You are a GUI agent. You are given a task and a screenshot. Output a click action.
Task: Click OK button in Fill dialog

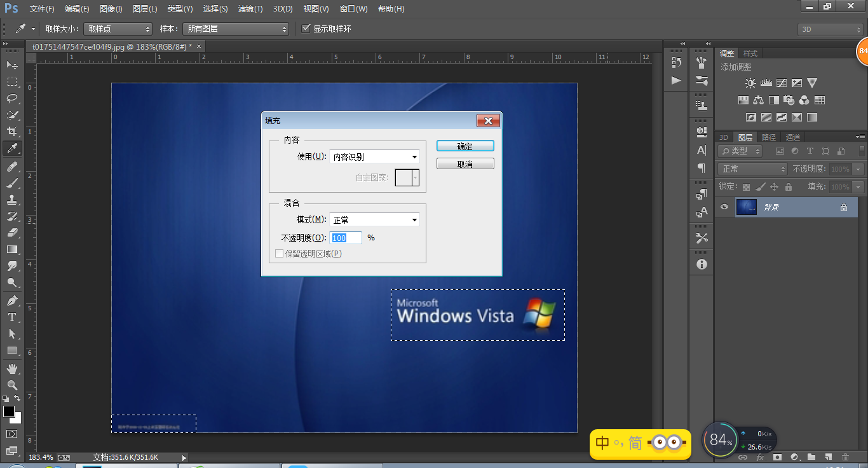(465, 146)
